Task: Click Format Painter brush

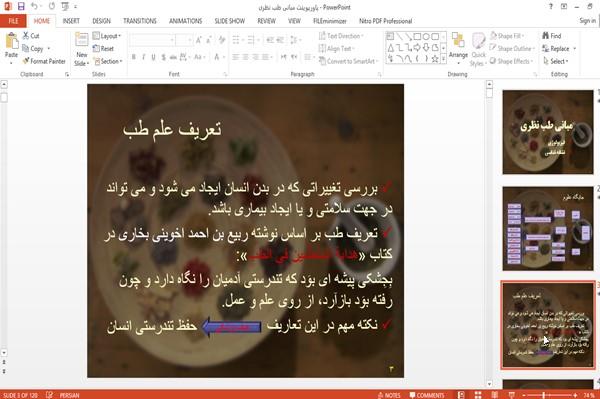Action: [x=44, y=61]
